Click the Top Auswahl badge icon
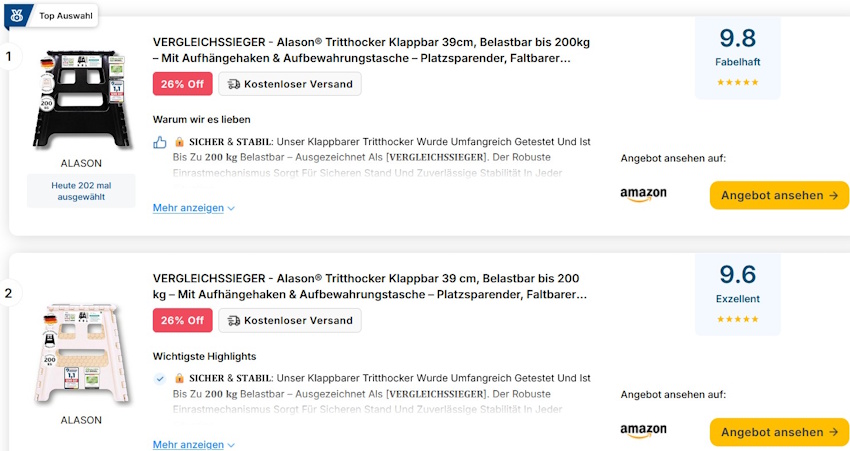 click(18, 15)
